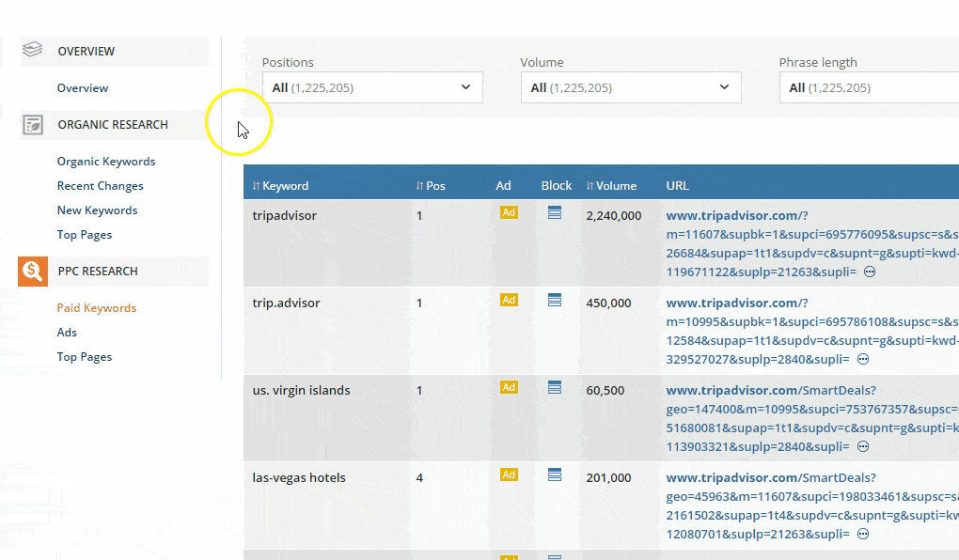Open the trip.advisor keyword's URL link
The width and height of the screenshot is (959, 560).
[x=812, y=331]
